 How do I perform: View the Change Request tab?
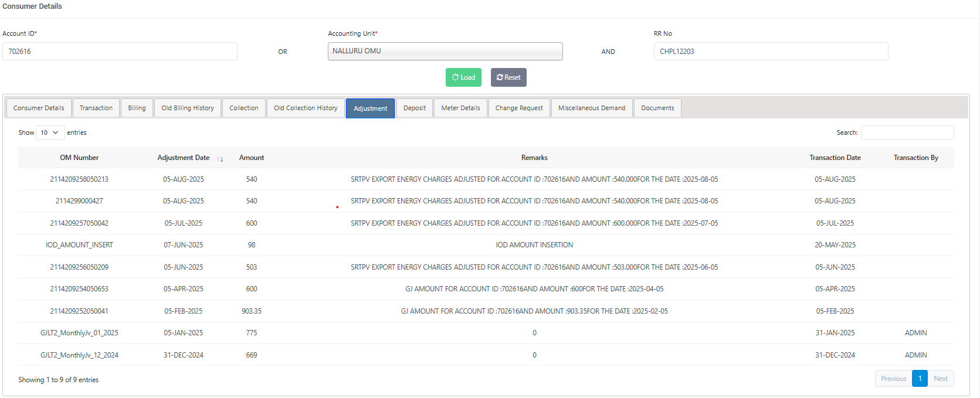[519, 108]
